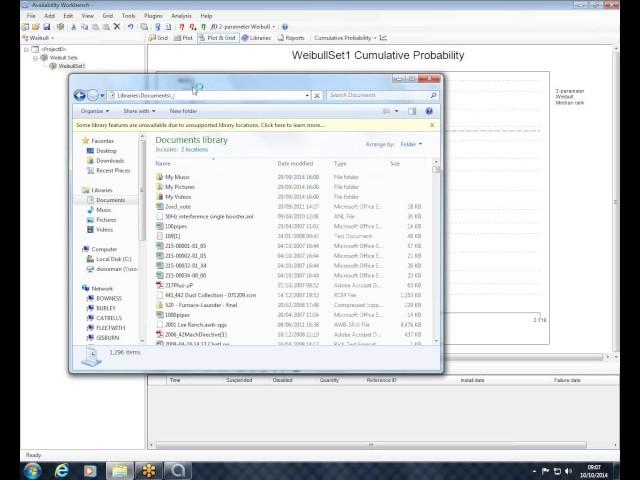Open the Organize dropdown in Explorer

click(x=95, y=111)
